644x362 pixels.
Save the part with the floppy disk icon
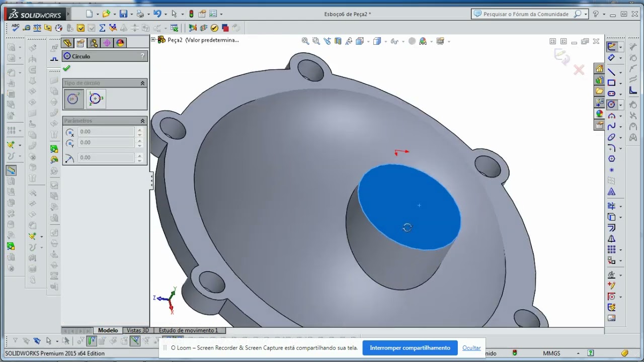point(123,14)
